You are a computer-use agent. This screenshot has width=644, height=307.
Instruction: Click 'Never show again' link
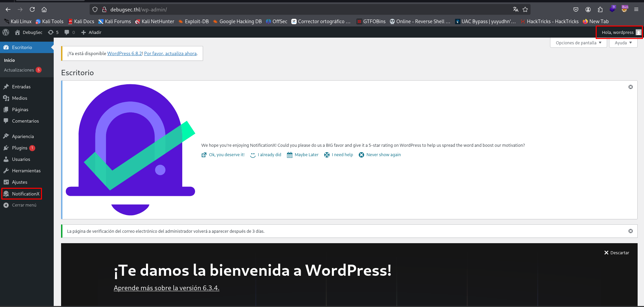pos(380,155)
